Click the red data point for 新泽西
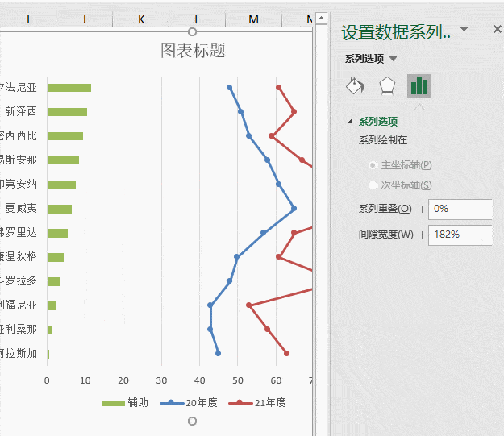The width and height of the screenshot is (504, 436). pos(294,112)
